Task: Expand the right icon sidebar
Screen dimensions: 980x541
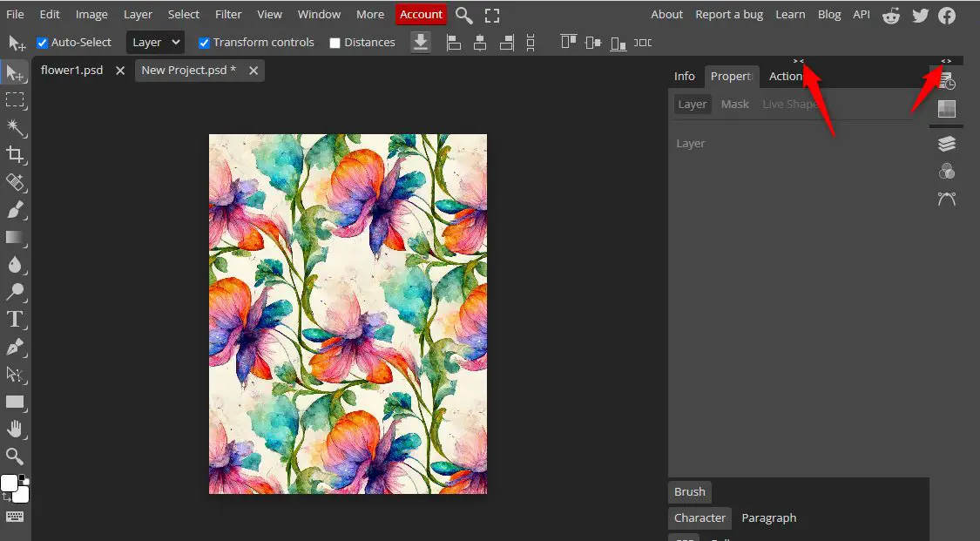Action: coord(946,61)
